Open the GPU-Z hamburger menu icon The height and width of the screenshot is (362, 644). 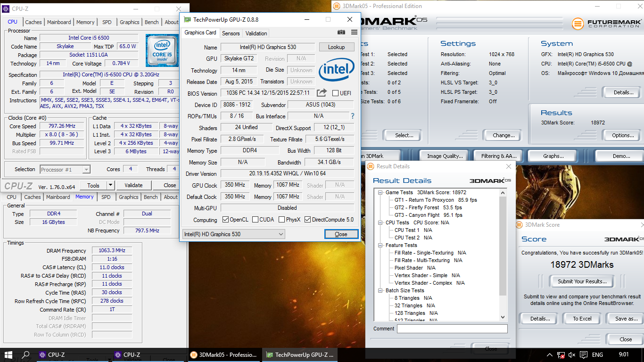tap(354, 33)
